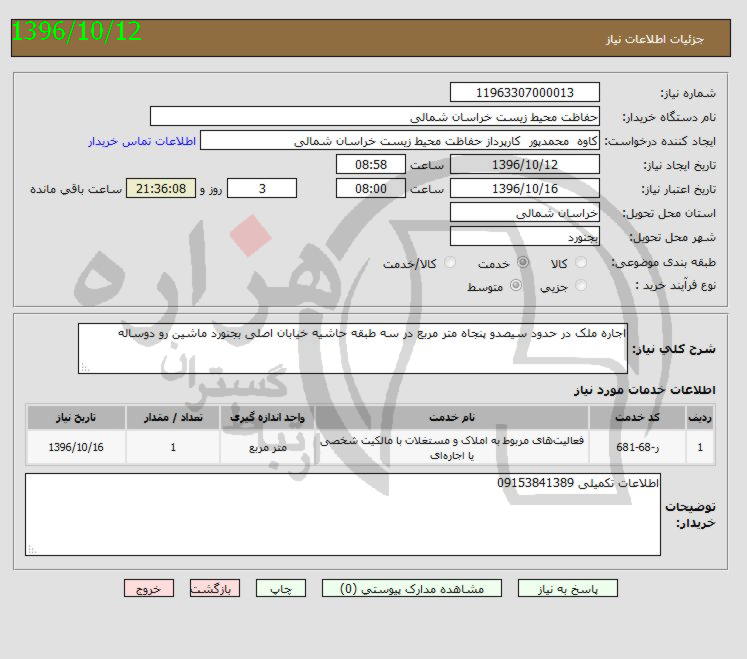Click unit cell متر مربع

coord(267,447)
